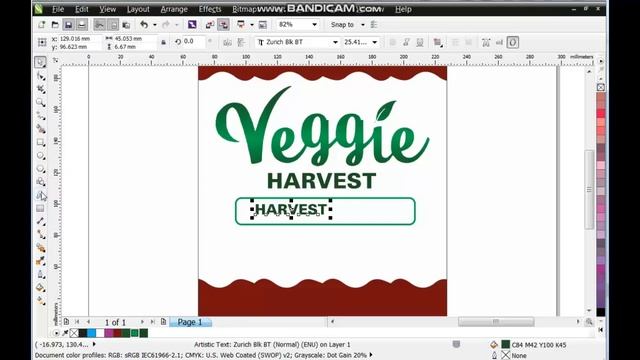Open the Edit Text ab| icon
Viewport: 640px width, 360px height.
499,42
